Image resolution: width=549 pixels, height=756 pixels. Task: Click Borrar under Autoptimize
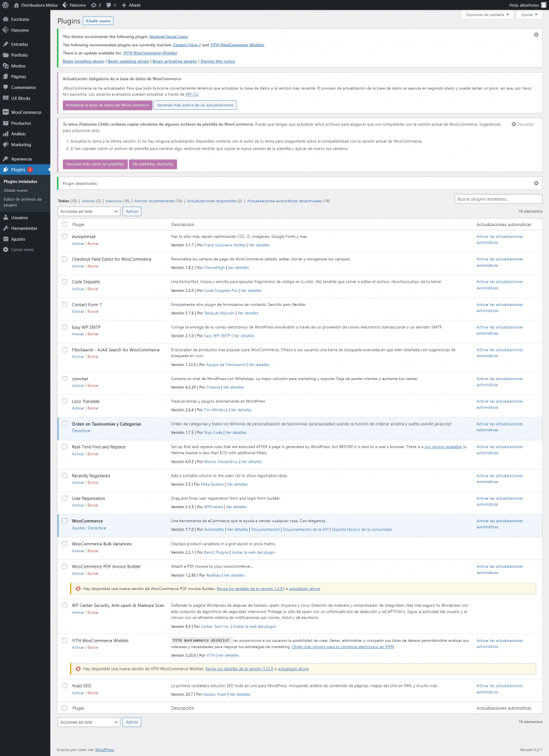[92, 244]
